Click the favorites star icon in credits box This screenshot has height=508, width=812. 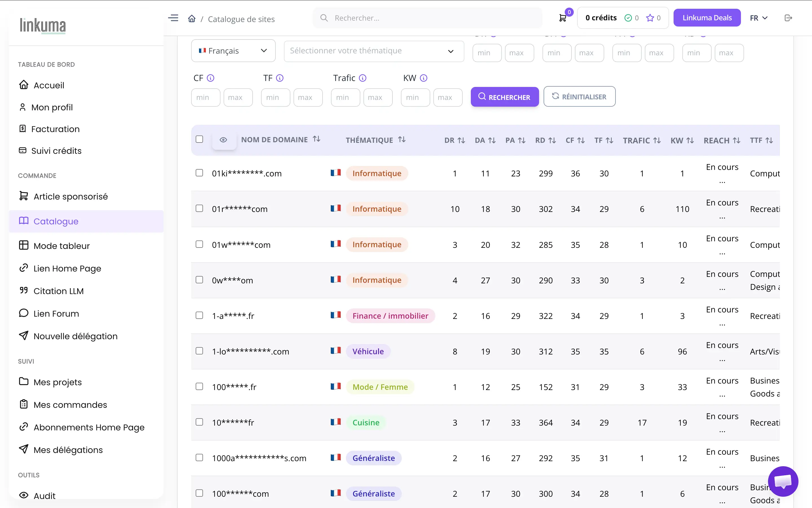(650, 18)
